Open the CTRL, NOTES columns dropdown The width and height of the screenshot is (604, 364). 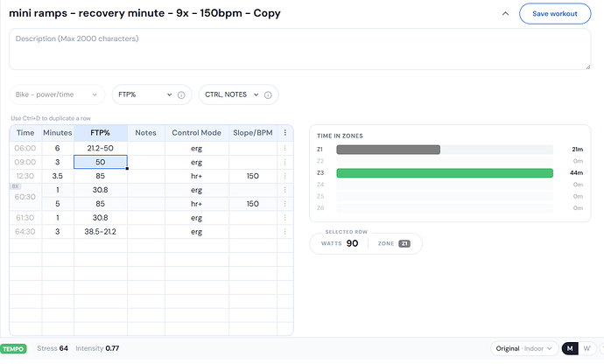231,94
